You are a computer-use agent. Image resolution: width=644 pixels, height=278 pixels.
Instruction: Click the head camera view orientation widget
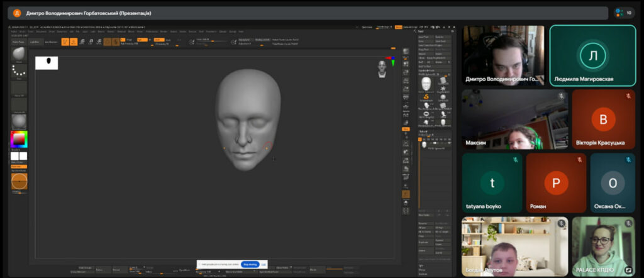coord(382,69)
